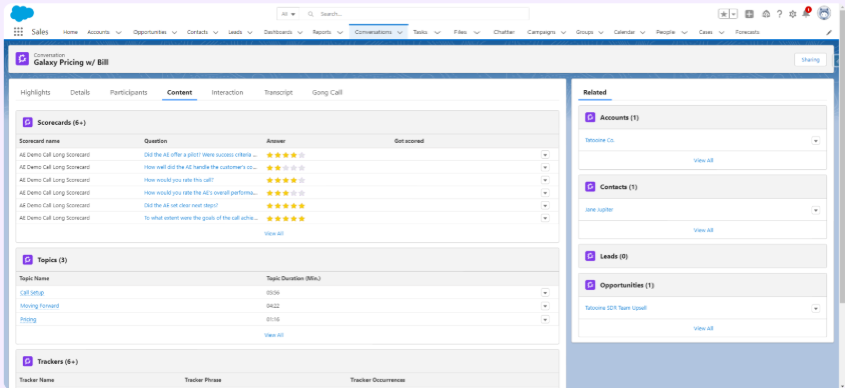
Task: Go to the Home nav item
Action: point(71,32)
